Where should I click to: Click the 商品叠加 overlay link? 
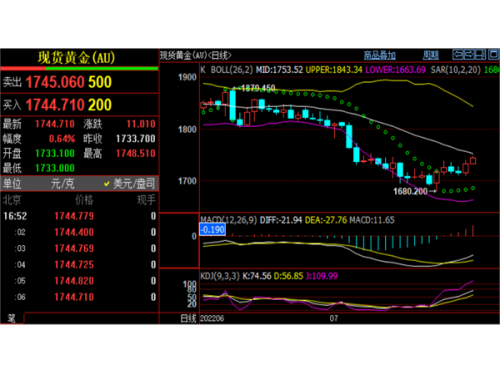point(379,55)
